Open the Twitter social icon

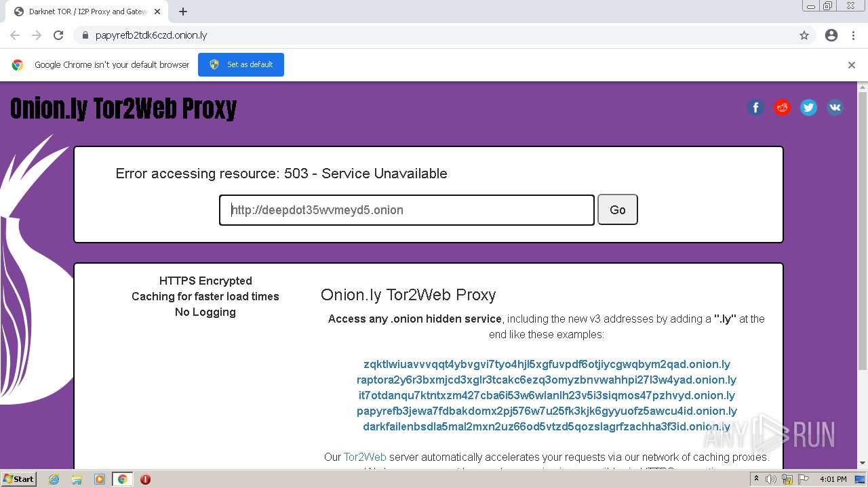[x=808, y=107]
